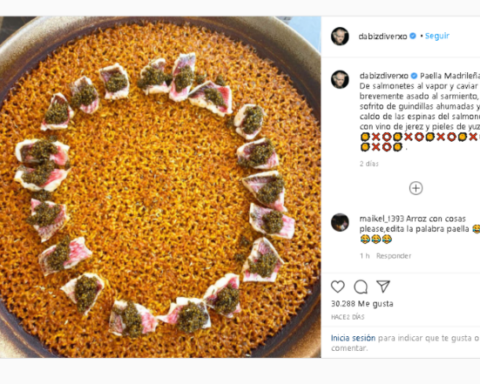Open comments with the speech bubble icon

coord(361,287)
